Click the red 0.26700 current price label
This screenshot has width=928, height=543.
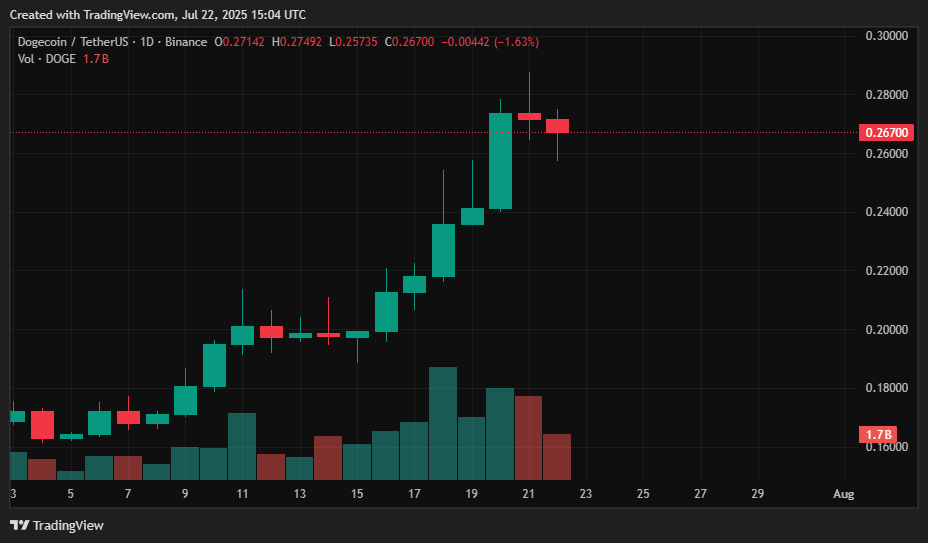click(885, 133)
